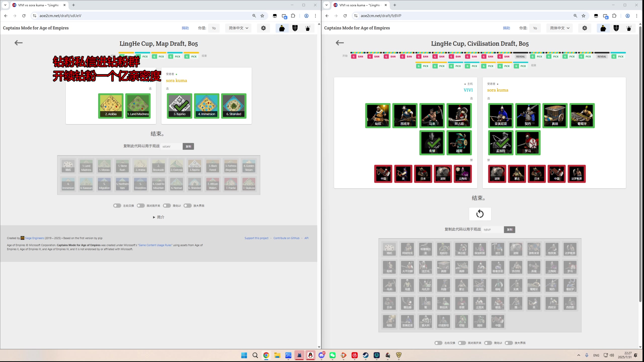Open Chrome menu dots in right browser
This screenshot has width=644, height=362.
pos(637,16)
